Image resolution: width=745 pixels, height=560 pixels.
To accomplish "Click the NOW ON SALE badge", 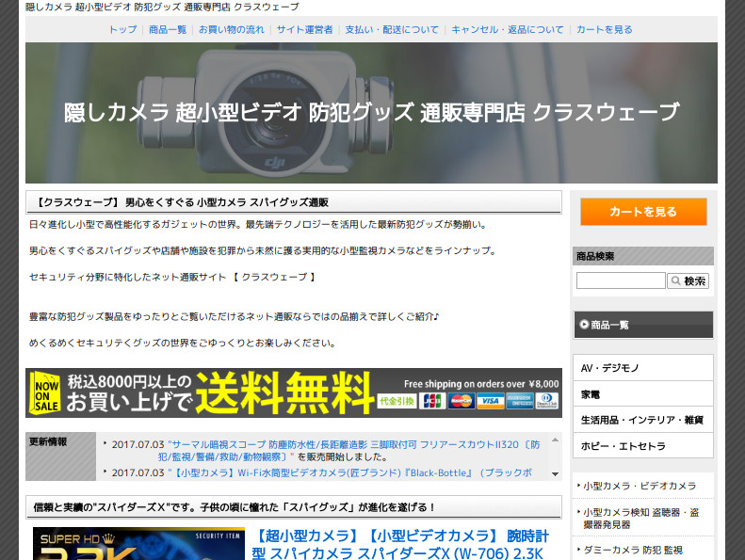I will pos(45,393).
